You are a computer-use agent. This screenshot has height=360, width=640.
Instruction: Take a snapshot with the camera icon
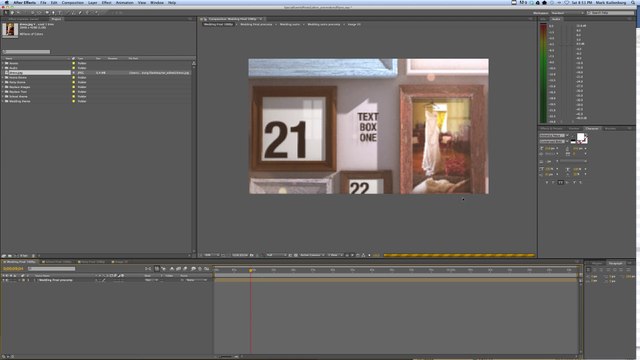(251, 255)
